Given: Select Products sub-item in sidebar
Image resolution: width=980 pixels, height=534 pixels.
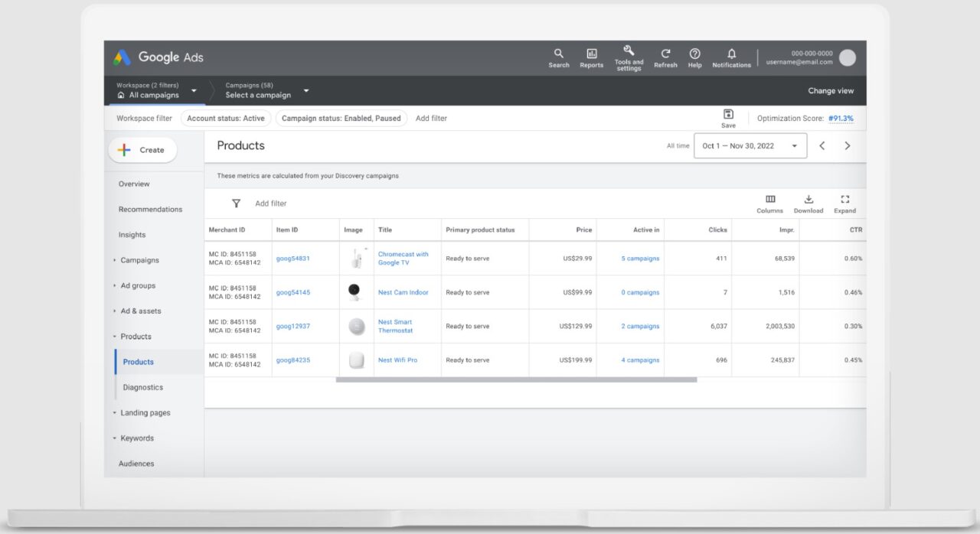Looking at the screenshot, I should [x=139, y=362].
